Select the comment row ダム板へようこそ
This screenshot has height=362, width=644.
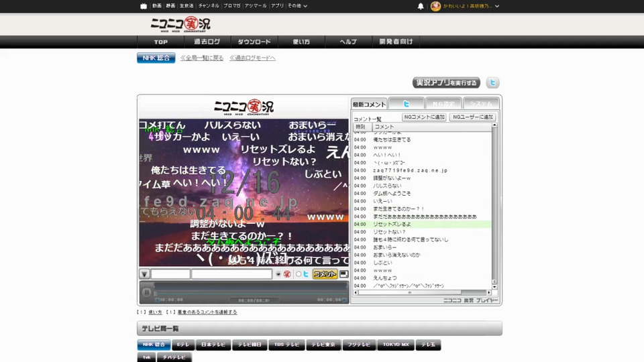[422, 194]
